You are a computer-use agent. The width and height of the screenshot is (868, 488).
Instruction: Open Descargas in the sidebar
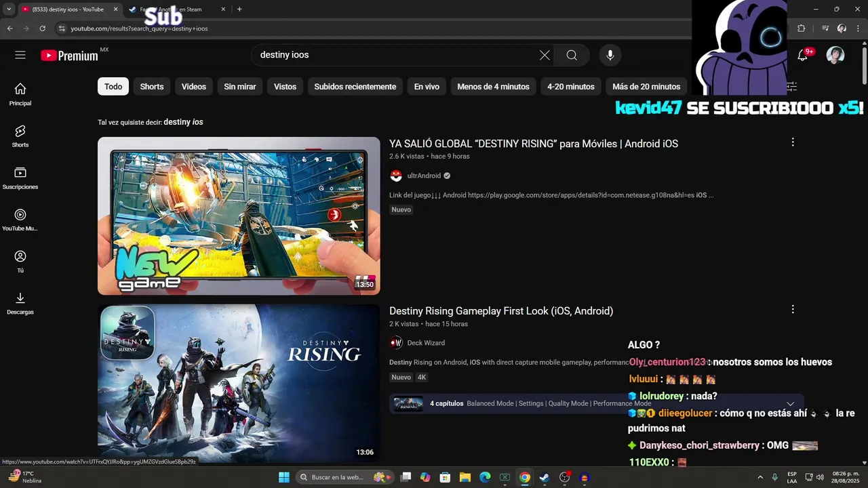pos(20,304)
